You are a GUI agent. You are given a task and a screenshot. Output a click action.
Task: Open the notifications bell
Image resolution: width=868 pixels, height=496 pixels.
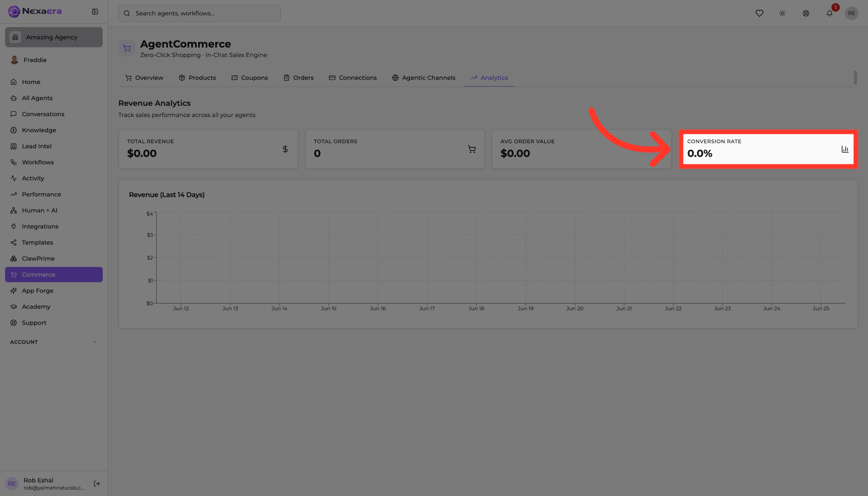(830, 13)
